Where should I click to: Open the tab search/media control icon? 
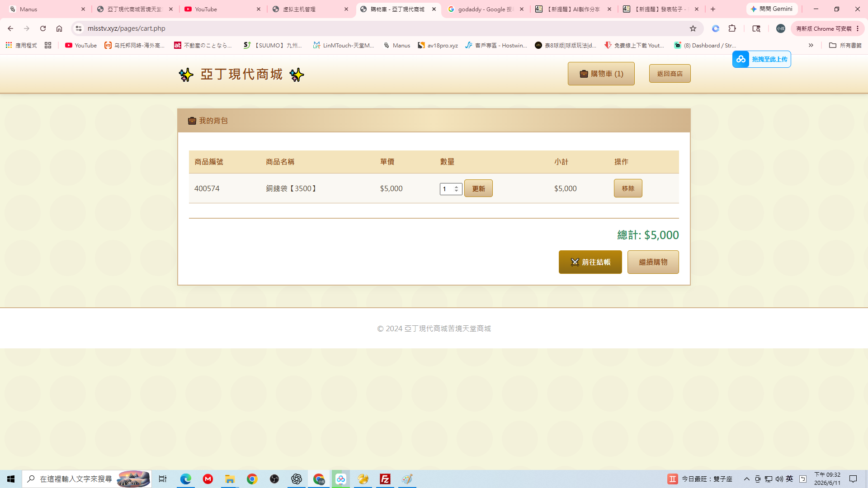(x=756, y=28)
